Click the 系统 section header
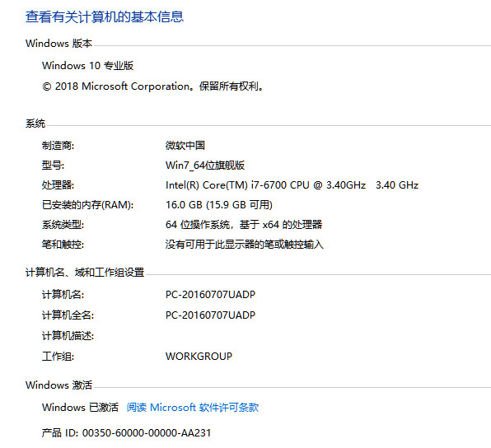The image size is (491, 448). (x=35, y=124)
